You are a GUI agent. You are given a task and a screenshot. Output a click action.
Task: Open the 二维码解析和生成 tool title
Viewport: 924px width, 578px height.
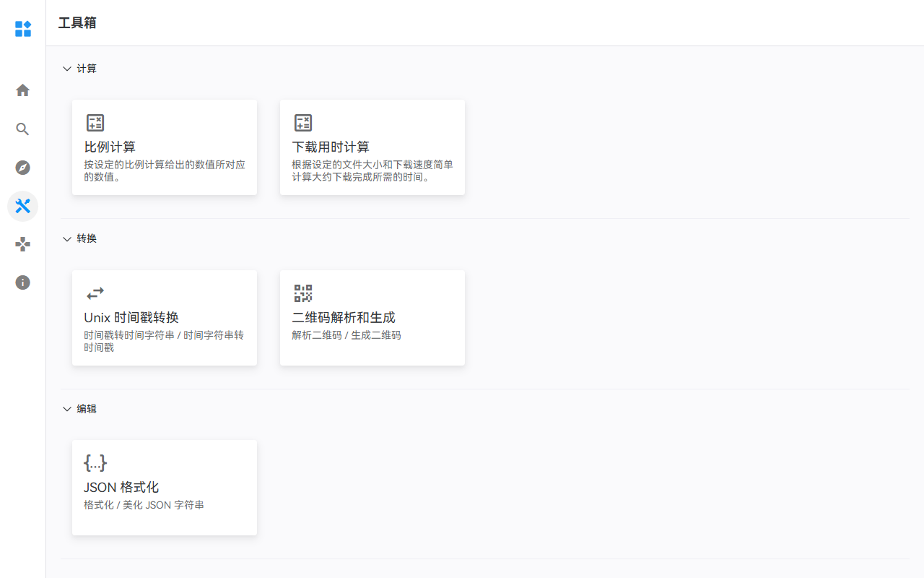344,318
